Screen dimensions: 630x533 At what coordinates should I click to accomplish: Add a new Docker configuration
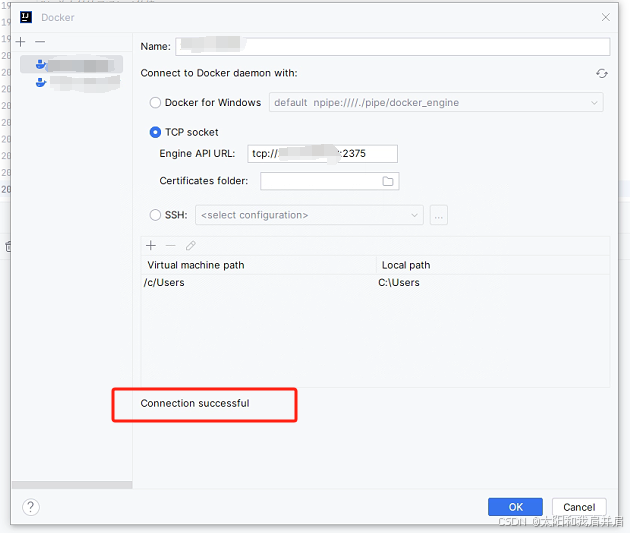point(20,42)
